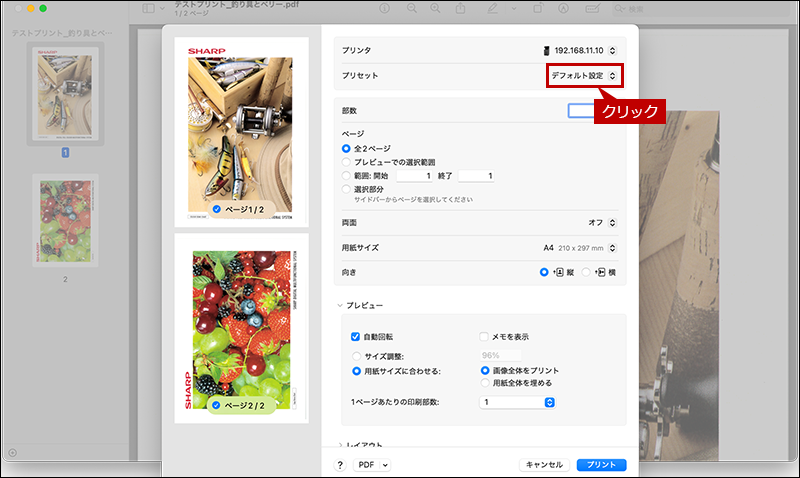Select the サイズ調整 radio button
The height and width of the screenshot is (478, 800).
[356, 354]
